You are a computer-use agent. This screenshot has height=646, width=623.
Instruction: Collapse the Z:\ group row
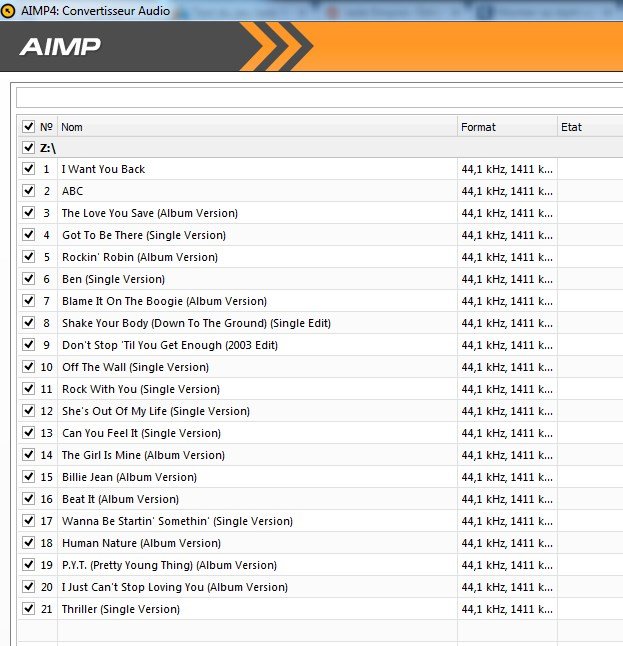click(48, 148)
